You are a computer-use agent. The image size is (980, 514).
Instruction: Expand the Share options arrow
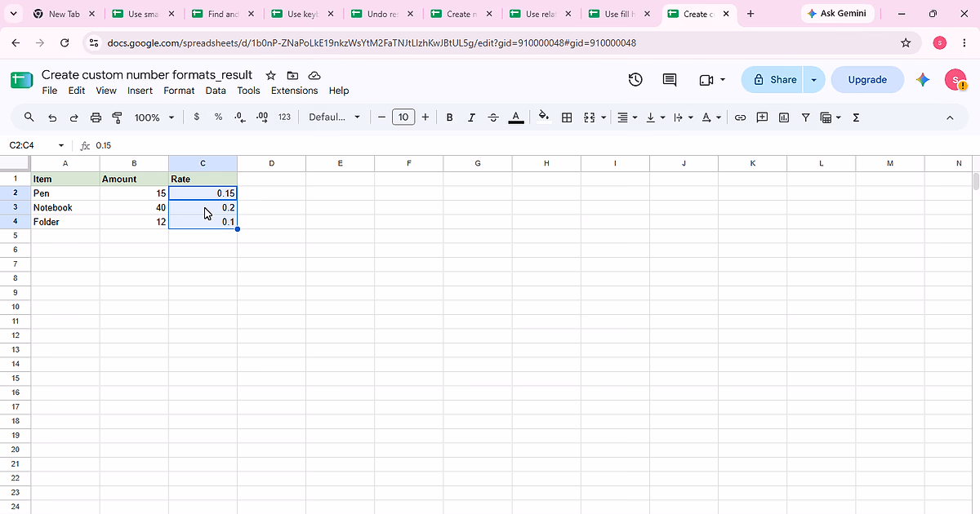coord(813,79)
